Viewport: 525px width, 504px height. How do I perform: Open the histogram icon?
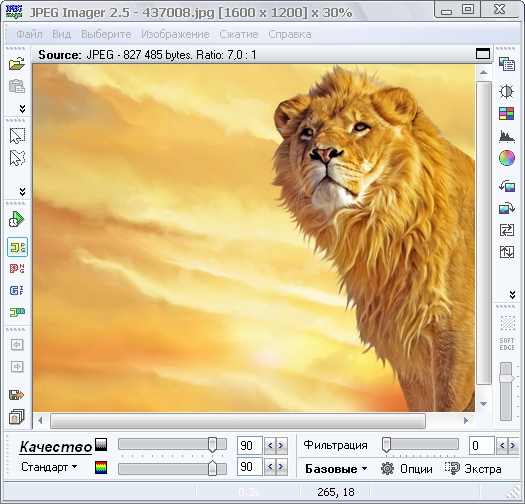coord(506,136)
